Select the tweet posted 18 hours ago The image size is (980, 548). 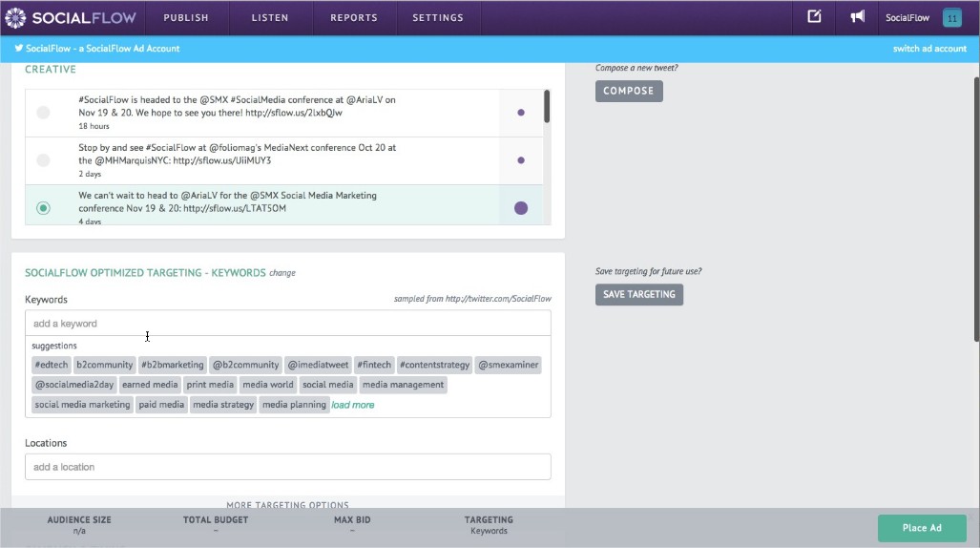(43, 113)
